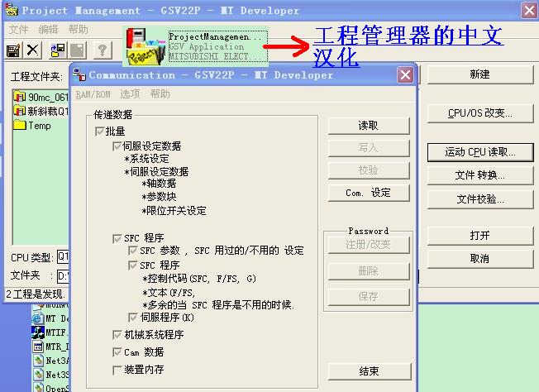
Task: Open the 文件 menu in Project Management
Action: (x=18, y=29)
